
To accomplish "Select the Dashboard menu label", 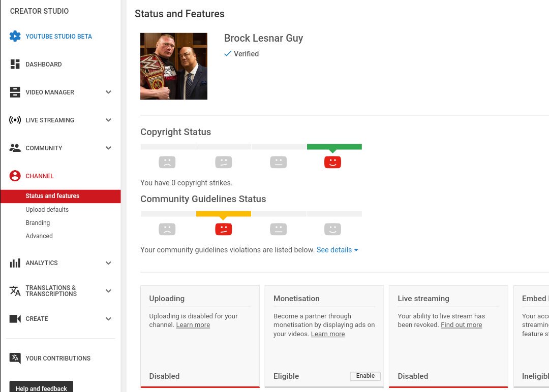I will tap(43, 64).
